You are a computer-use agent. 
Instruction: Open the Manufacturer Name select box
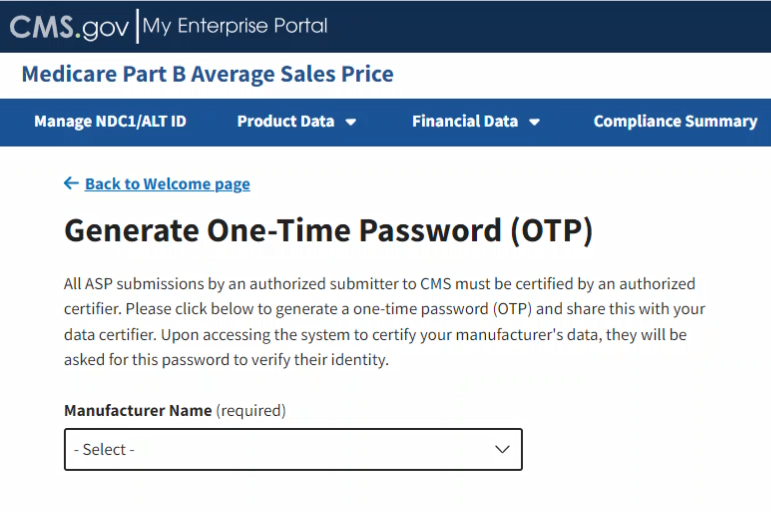[x=293, y=449]
